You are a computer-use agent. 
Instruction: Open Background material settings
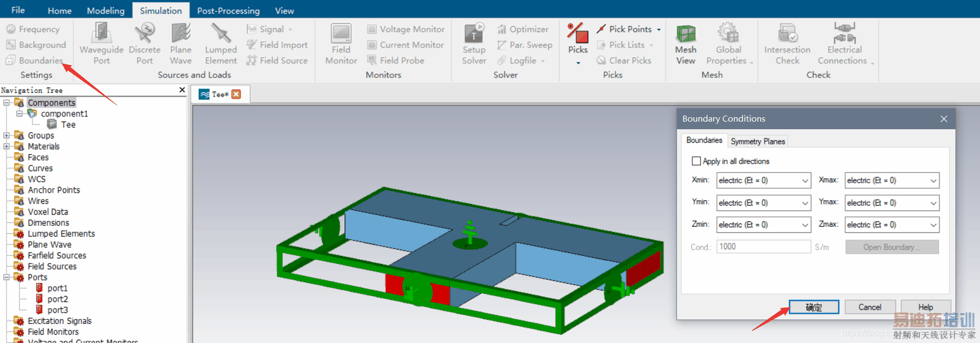point(36,45)
